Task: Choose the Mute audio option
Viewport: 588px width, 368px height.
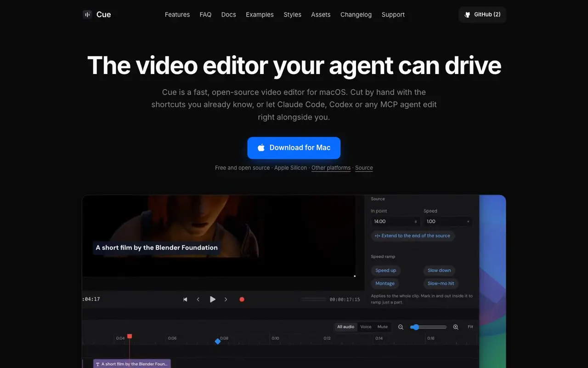Action: [x=383, y=327]
